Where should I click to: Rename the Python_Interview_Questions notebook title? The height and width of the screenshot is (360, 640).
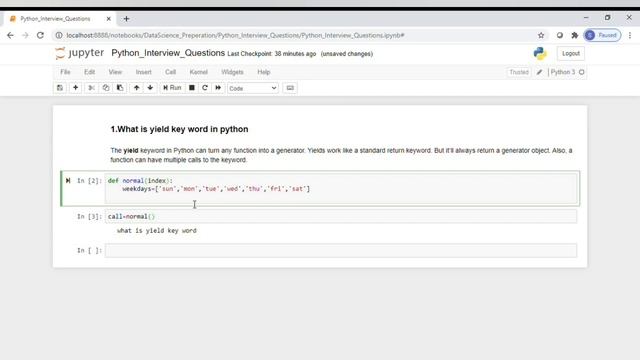168,53
